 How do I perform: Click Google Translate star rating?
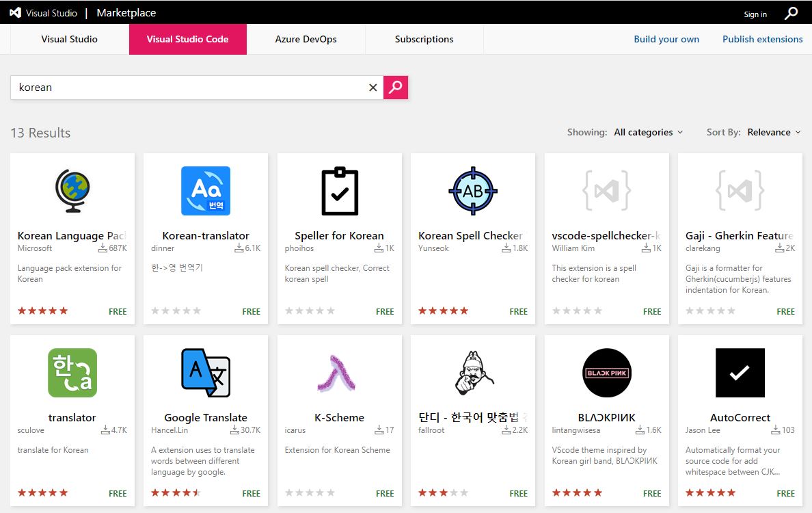click(176, 492)
